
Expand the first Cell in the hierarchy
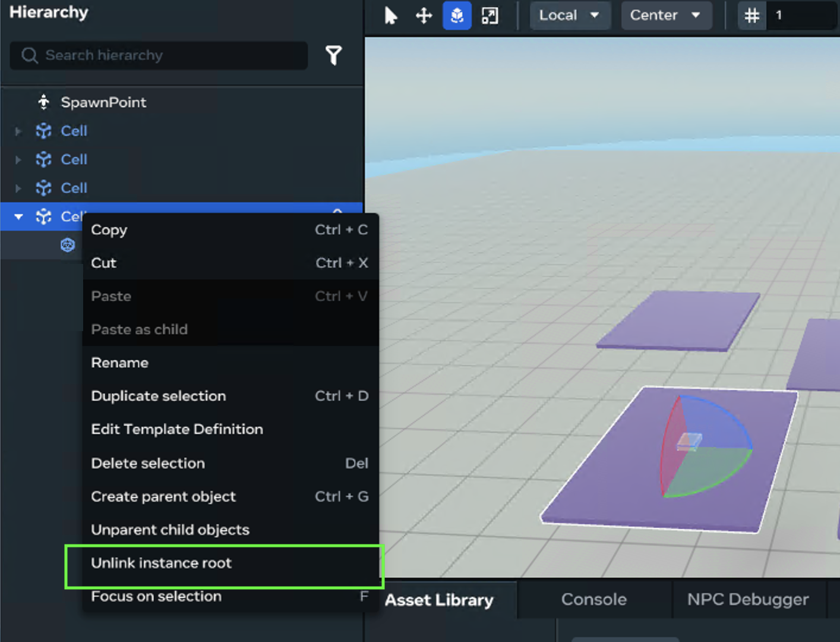tap(18, 131)
